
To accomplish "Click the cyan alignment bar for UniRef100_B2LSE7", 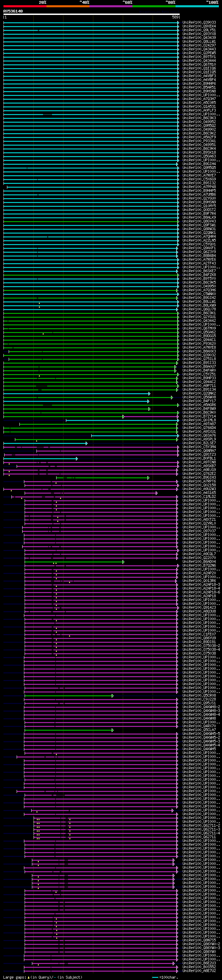I will point(45,443).
